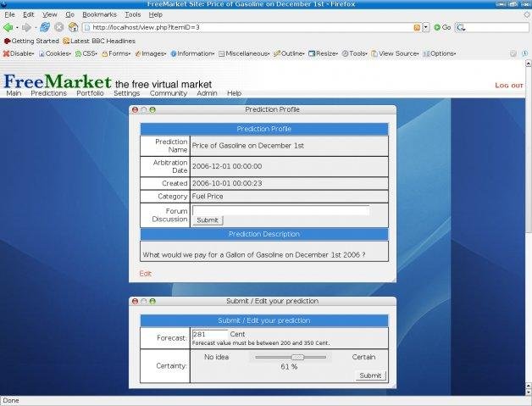Image resolution: width=532 pixels, height=406 pixels.
Task: Open the Miscellaneous web developer menu
Action: pos(244,53)
